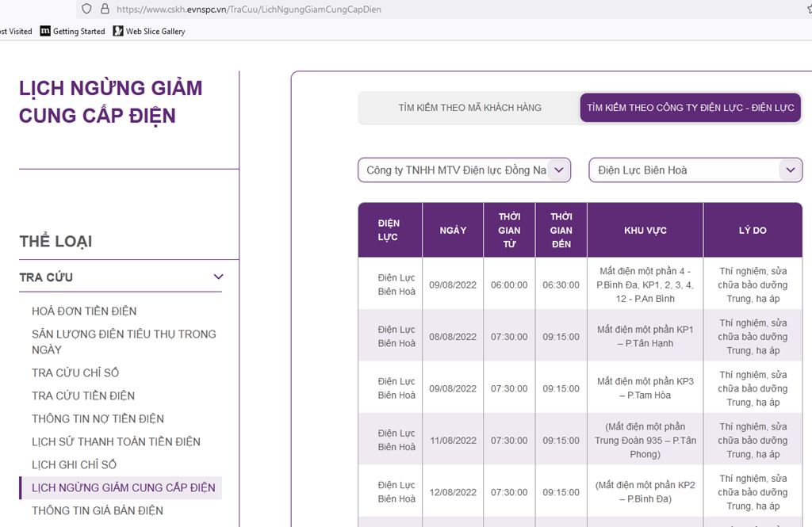Open Hoá đơn tiền điện

84,311
